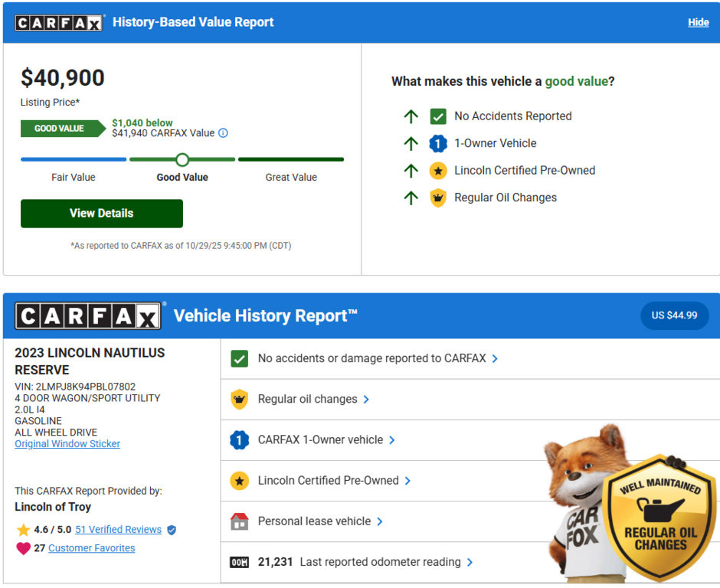Hide the History-Based Value Report
This screenshot has height=588, width=720.
pyautogui.click(x=698, y=22)
